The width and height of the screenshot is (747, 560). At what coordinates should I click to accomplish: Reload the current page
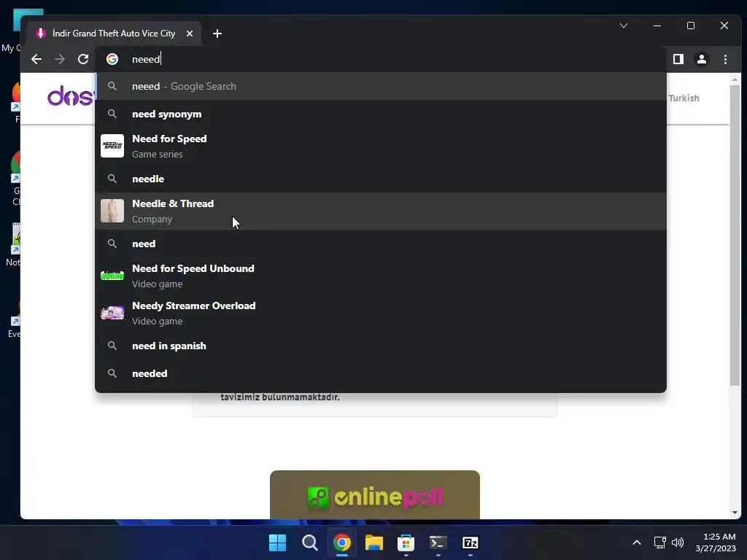tap(83, 59)
